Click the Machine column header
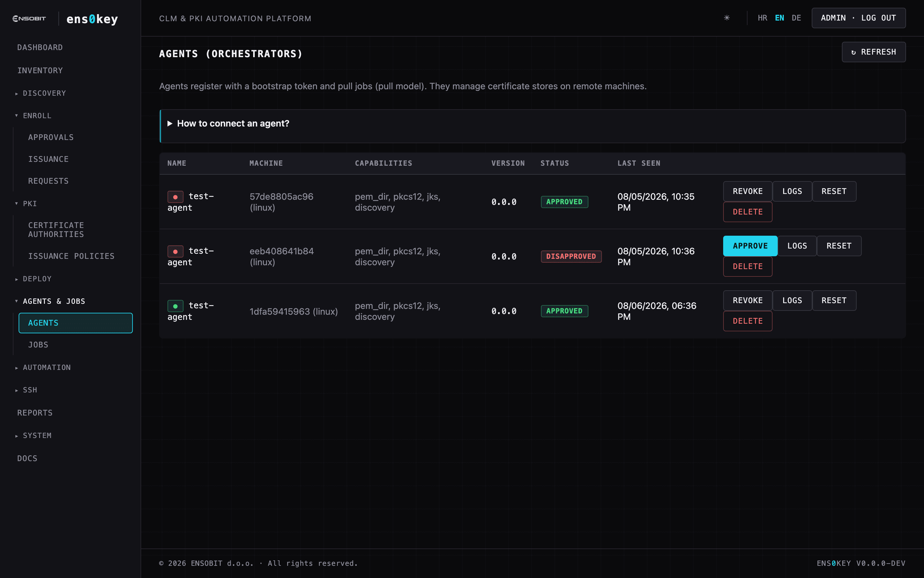The height and width of the screenshot is (578, 924). (x=266, y=163)
